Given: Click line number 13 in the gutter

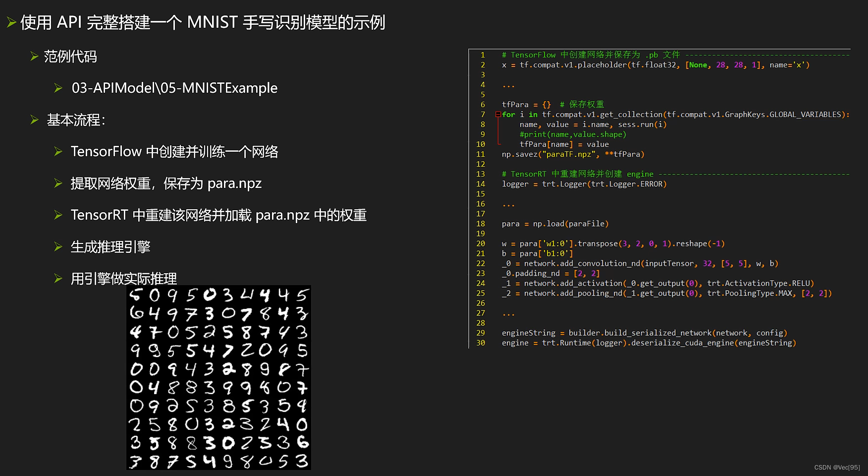Looking at the screenshot, I should (481, 174).
